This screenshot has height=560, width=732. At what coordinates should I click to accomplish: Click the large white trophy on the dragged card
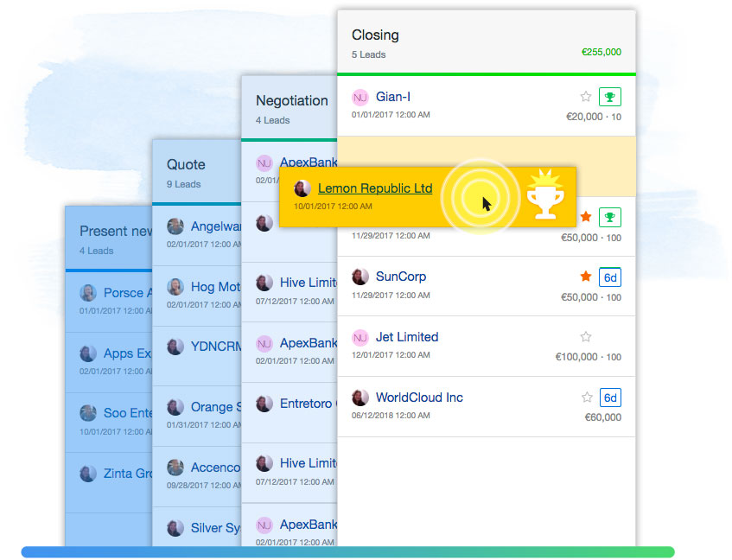pyautogui.click(x=545, y=196)
